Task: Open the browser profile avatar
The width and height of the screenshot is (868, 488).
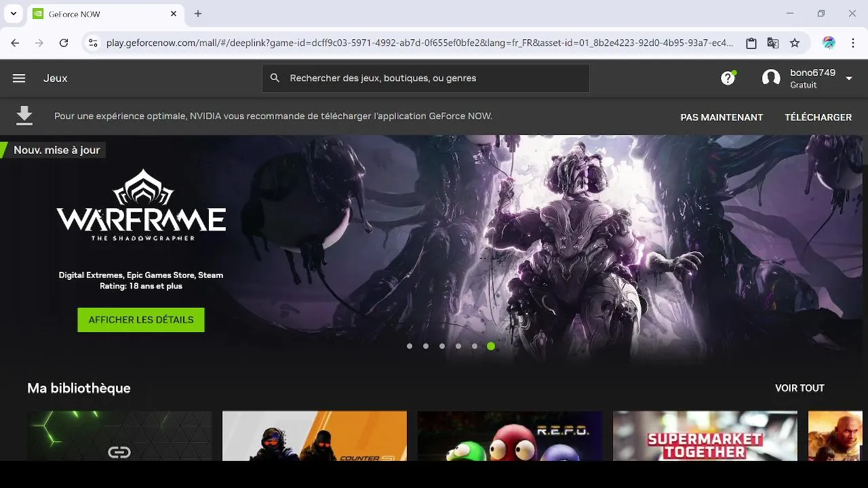Action: click(829, 43)
